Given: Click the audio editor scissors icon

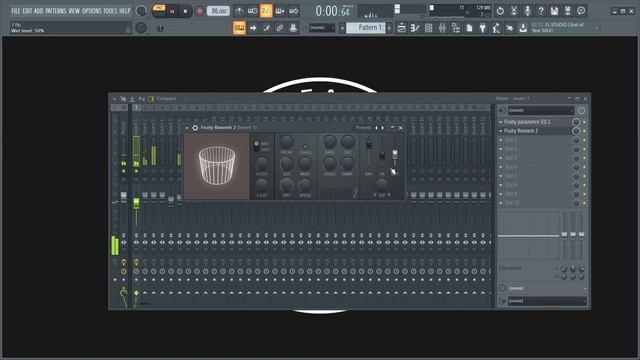Looking at the screenshot, I should (513, 11).
